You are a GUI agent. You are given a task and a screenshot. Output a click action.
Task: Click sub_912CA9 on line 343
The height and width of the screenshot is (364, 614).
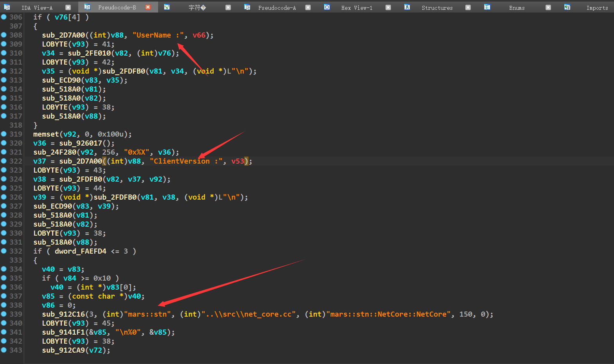click(x=63, y=350)
